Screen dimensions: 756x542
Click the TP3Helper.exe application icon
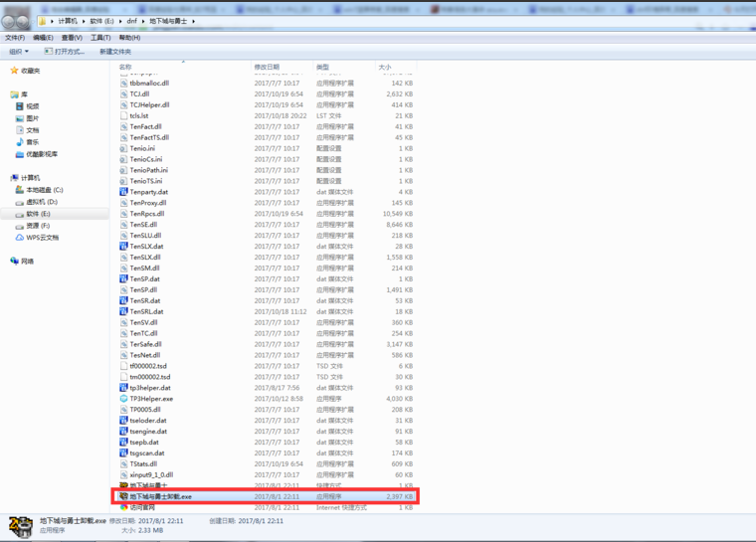click(123, 398)
